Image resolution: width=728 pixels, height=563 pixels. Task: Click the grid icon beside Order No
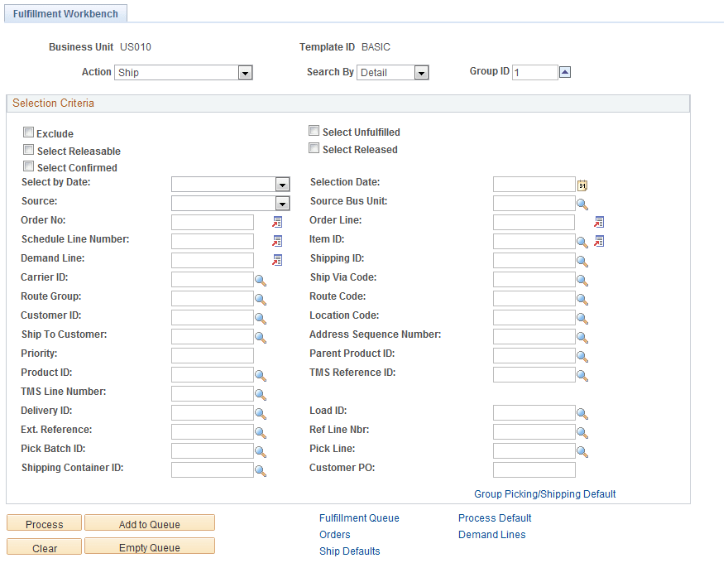[277, 221]
